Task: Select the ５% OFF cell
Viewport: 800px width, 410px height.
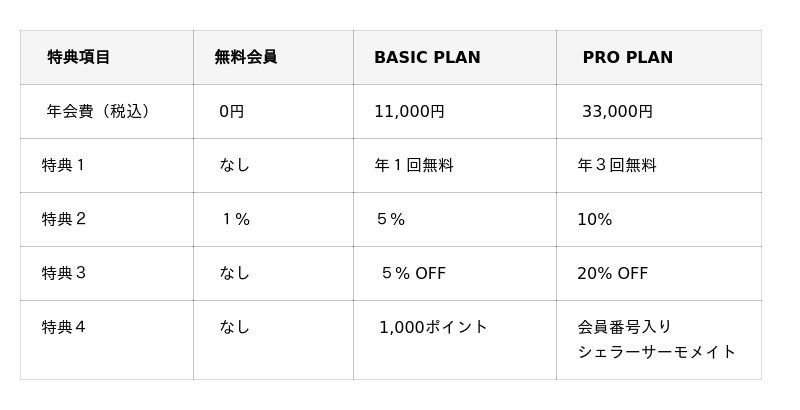Action: [x=413, y=273]
